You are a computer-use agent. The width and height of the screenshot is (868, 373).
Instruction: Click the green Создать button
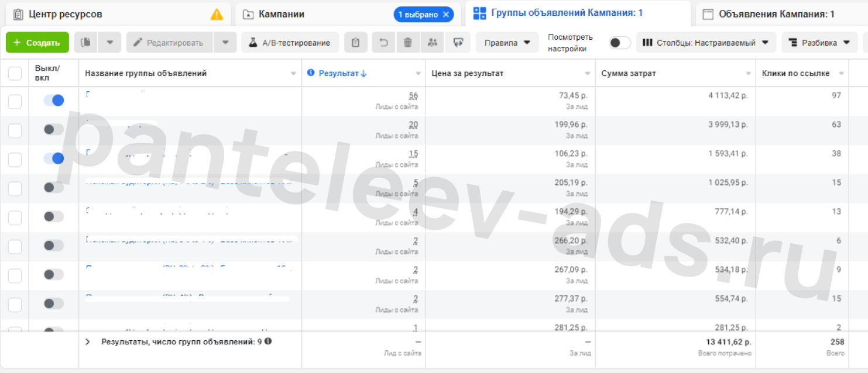pyautogui.click(x=37, y=42)
